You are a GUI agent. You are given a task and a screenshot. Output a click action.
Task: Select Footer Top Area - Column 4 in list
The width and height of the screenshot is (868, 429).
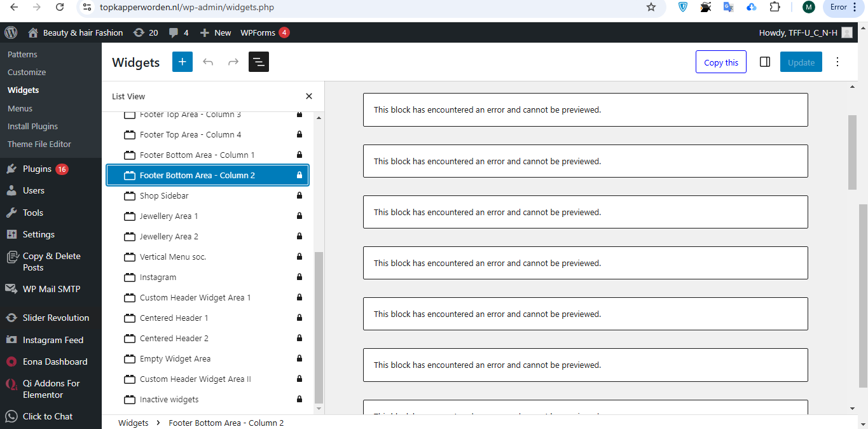(x=208, y=134)
